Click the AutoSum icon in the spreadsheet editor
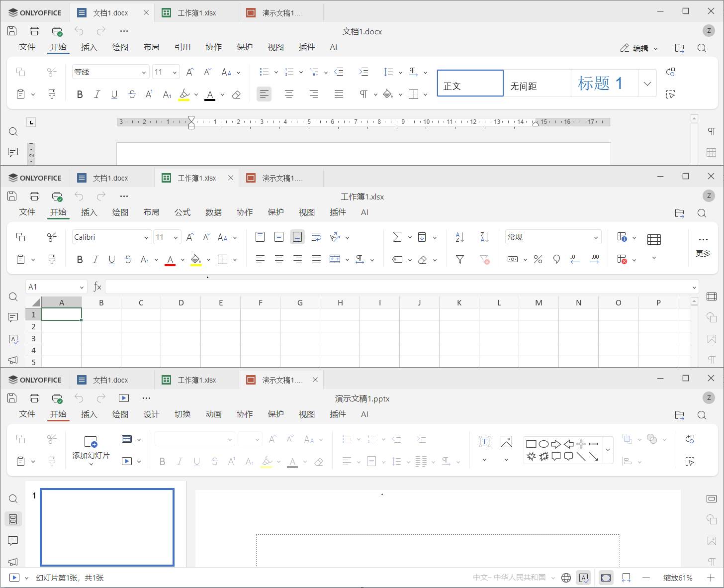724x588 pixels. [x=397, y=237]
